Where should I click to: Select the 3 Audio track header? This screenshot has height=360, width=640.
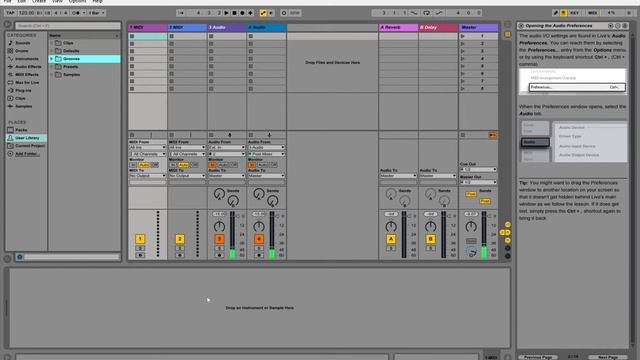[x=227, y=27]
